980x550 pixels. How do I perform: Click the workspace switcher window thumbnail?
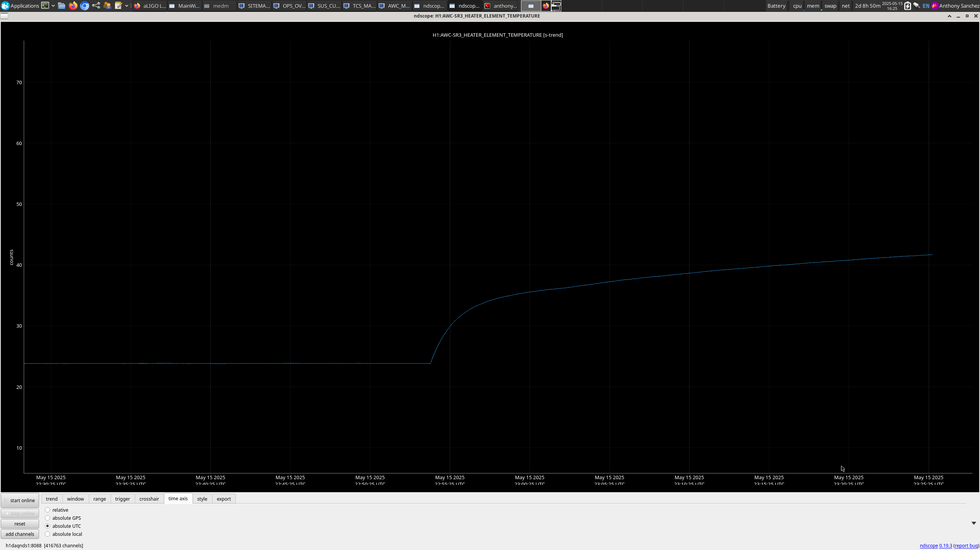coord(531,6)
